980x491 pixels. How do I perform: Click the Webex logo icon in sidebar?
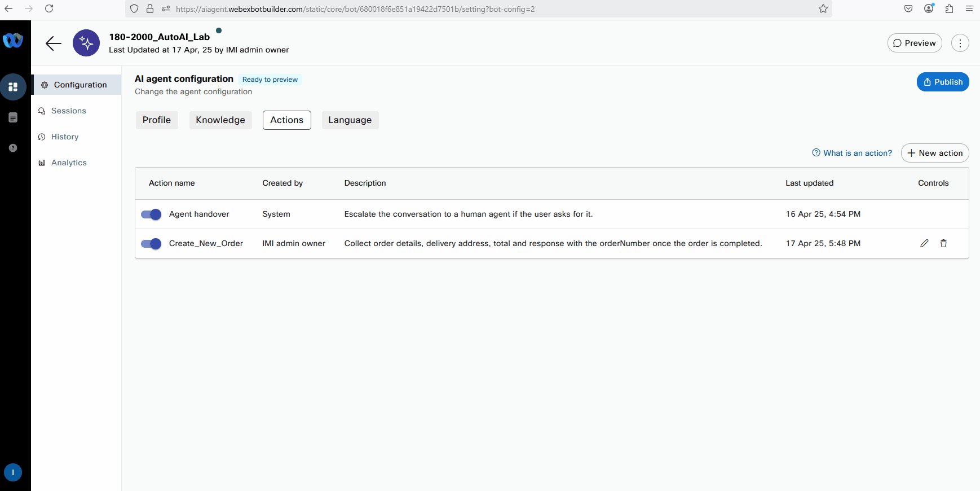[x=13, y=41]
